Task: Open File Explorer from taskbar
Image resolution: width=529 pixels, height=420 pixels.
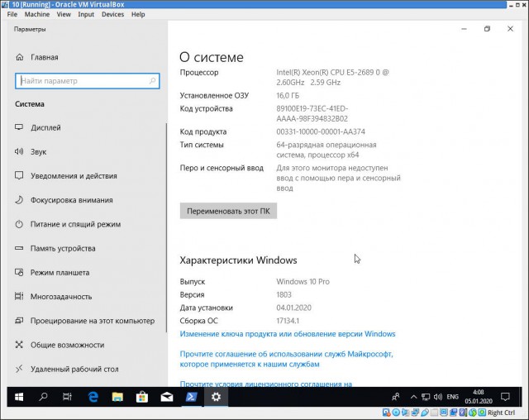Action: (x=117, y=397)
